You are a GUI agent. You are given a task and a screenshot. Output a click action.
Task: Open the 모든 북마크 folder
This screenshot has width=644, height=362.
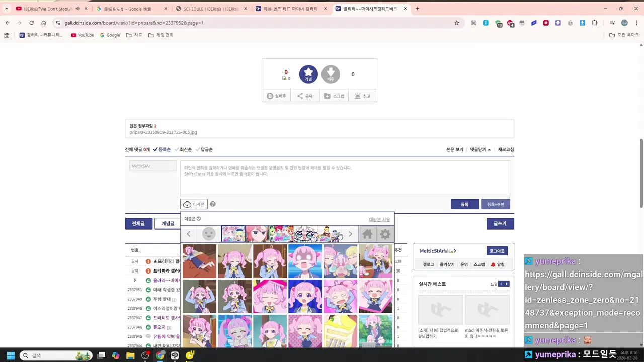point(624,35)
